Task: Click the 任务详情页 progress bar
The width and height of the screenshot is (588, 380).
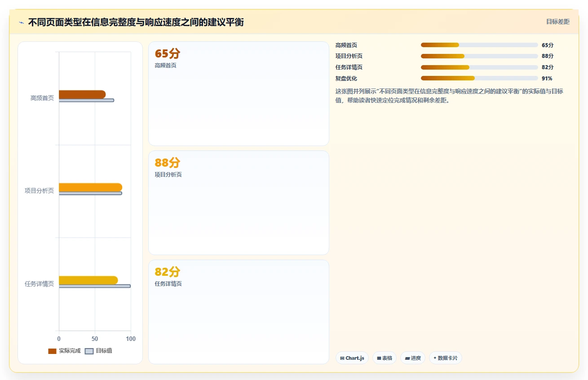Action: tap(479, 67)
